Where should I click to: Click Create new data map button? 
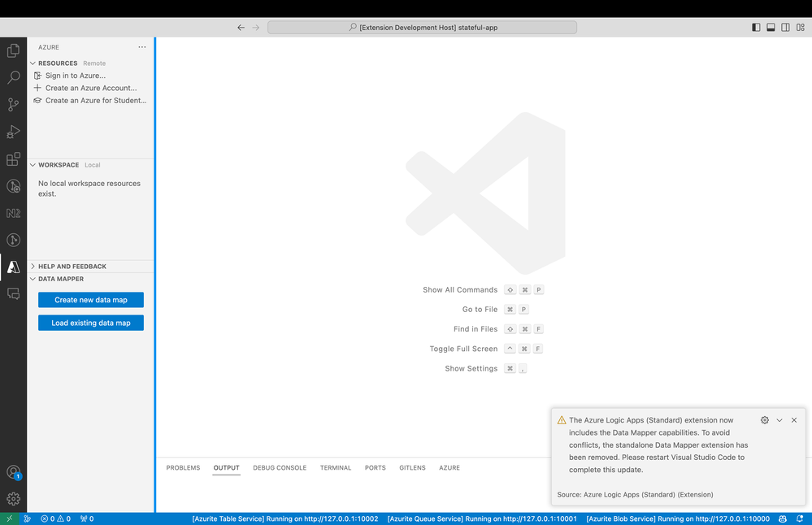click(91, 300)
